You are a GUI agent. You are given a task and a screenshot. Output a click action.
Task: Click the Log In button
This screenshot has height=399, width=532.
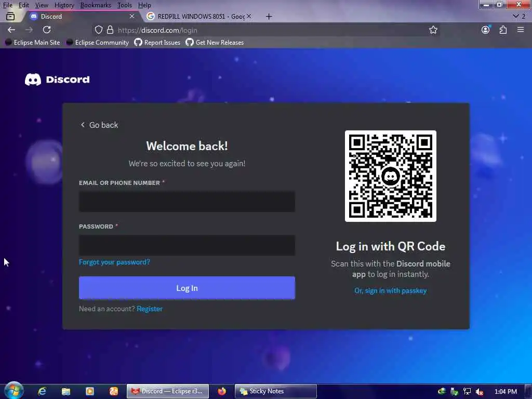click(x=187, y=288)
